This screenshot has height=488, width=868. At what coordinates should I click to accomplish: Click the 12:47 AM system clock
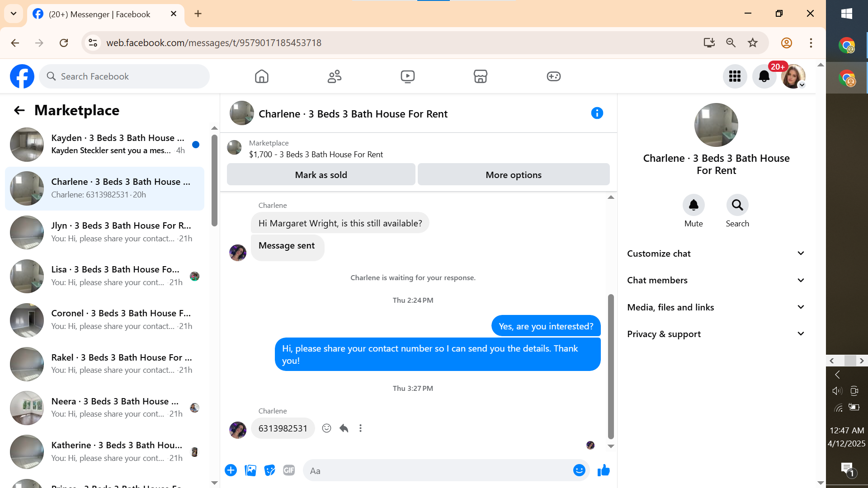847,430
